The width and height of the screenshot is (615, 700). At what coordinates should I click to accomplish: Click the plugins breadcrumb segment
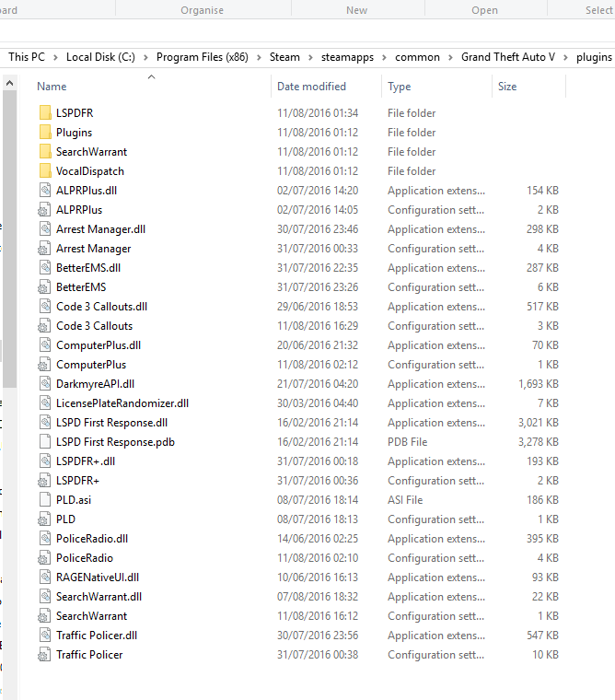pyautogui.click(x=594, y=57)
